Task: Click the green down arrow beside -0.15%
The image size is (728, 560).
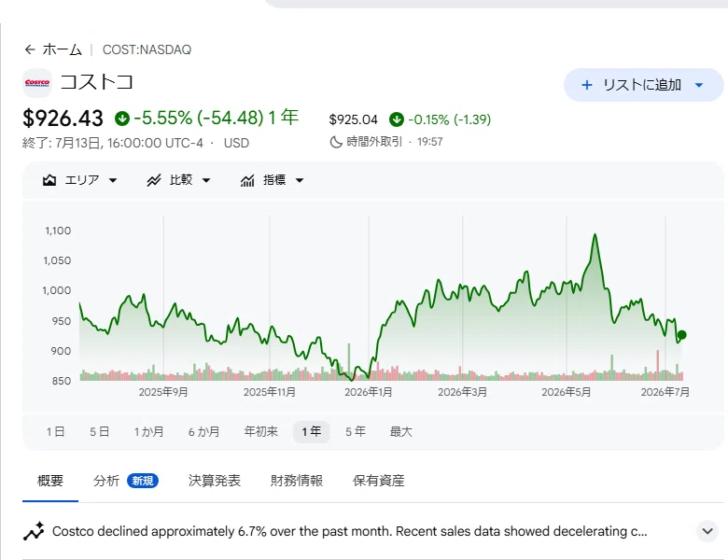Action: point(397,119)
